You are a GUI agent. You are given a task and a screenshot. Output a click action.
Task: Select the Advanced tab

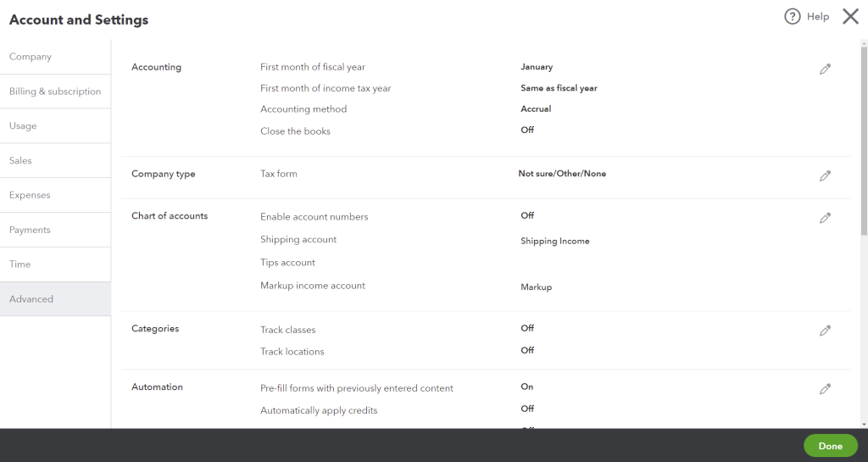point(31,299)
